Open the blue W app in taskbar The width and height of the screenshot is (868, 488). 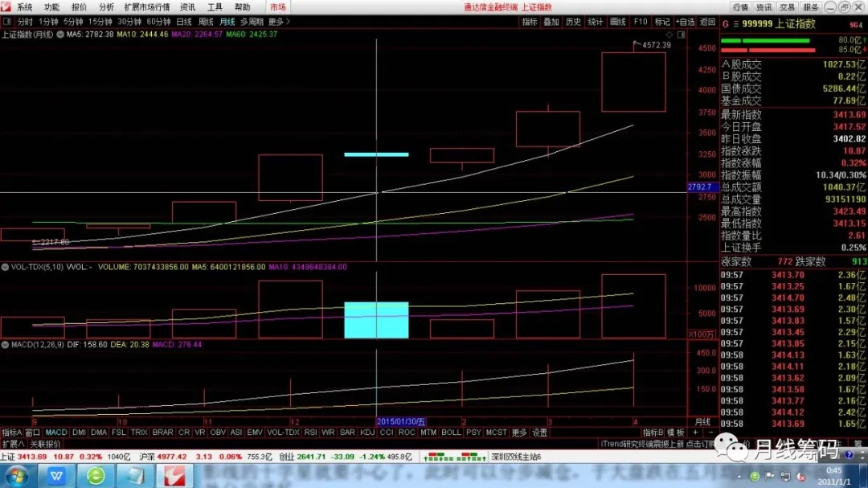click(57, 476)
